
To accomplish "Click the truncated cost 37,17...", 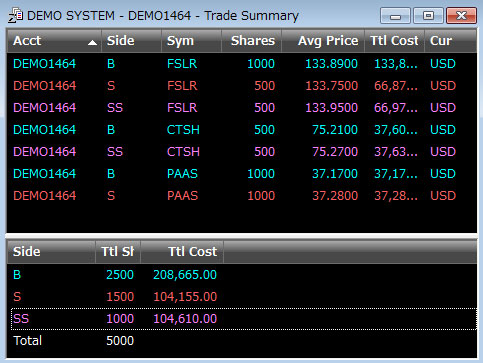I will (396, 174).
